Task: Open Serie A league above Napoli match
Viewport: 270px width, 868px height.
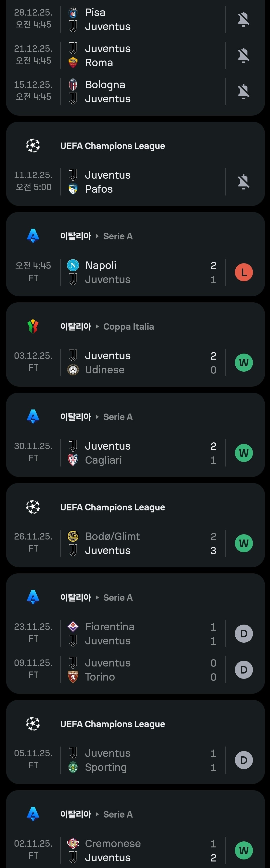Action: click(x=118, y=236)
